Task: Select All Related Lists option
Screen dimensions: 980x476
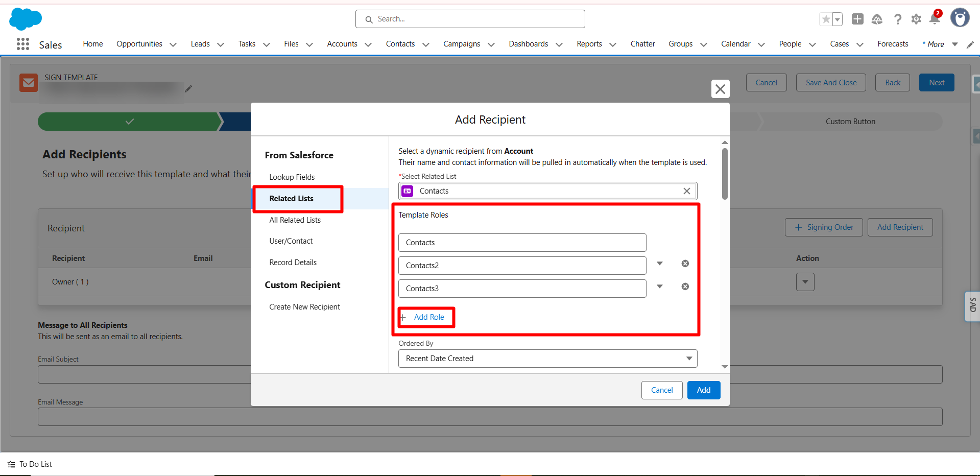Action: [x=295, y=220]
